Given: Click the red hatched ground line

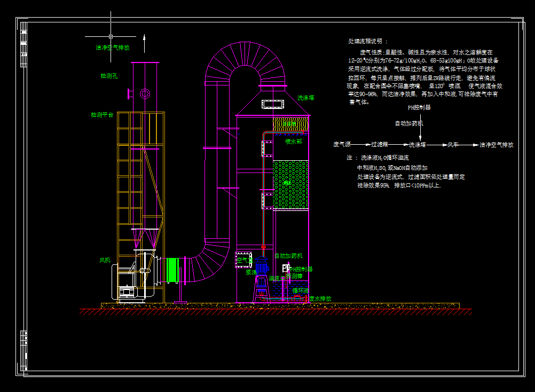Looking at the screenshot, I should point(276,312).
